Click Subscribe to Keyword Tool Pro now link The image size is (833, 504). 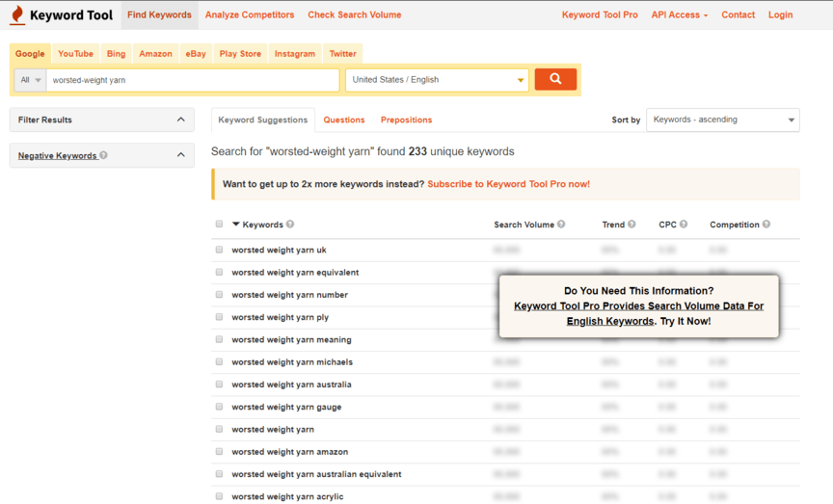coord(508,184)
